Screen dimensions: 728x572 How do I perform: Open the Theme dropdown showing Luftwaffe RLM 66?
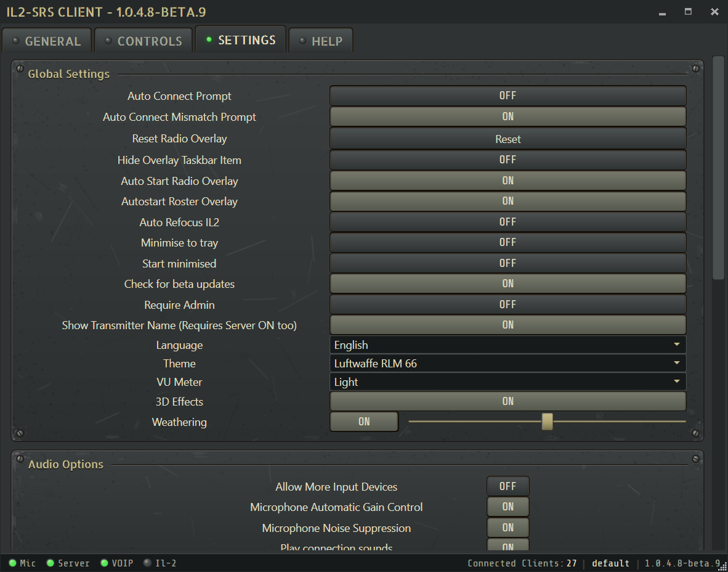point(508,364)
